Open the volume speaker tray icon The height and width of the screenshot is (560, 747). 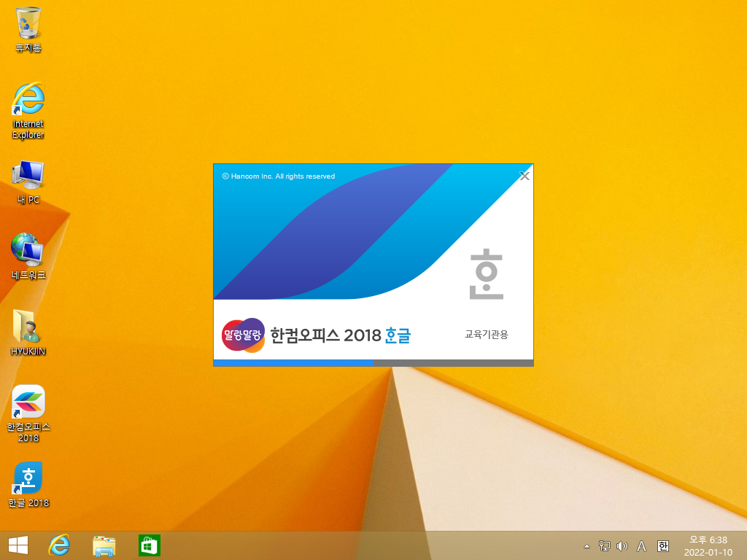coord(622,546)
